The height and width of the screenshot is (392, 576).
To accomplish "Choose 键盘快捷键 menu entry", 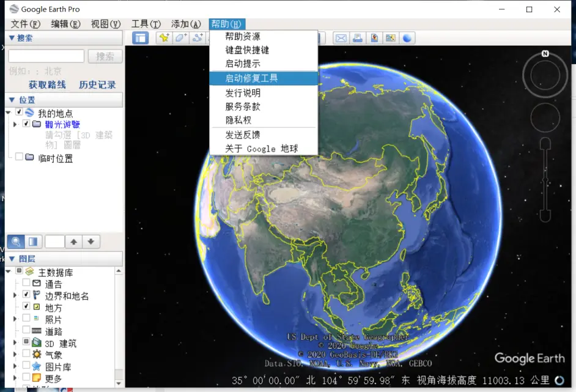I will click(x=264, y=50).
